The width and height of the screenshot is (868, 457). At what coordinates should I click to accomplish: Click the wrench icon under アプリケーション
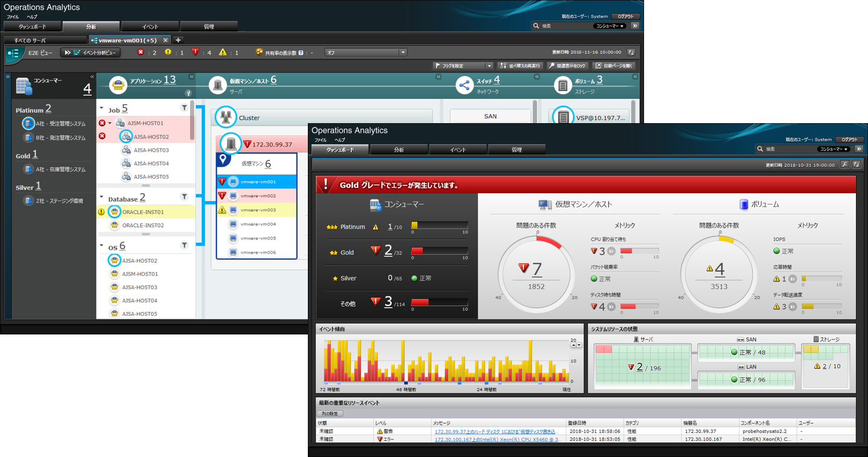(x=188, y=94)
